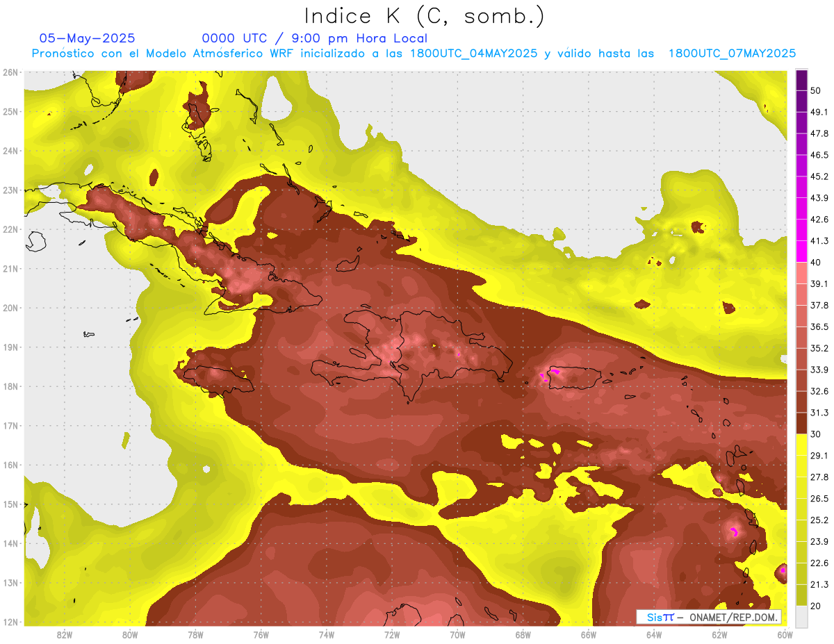The width and height of the screenshot is (834, 644).
Task: Click the '40' colorbar value
Action: point(817,262)
